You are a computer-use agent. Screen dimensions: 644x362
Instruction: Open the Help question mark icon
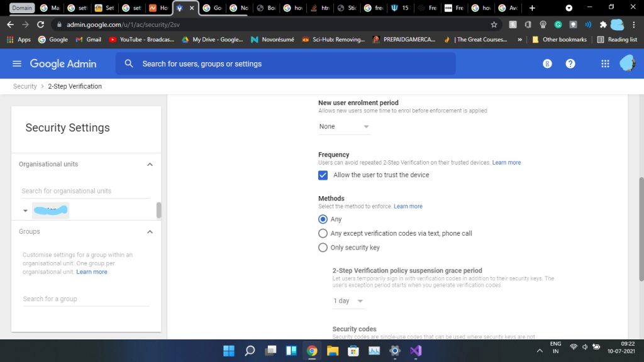tap(570, 63)
